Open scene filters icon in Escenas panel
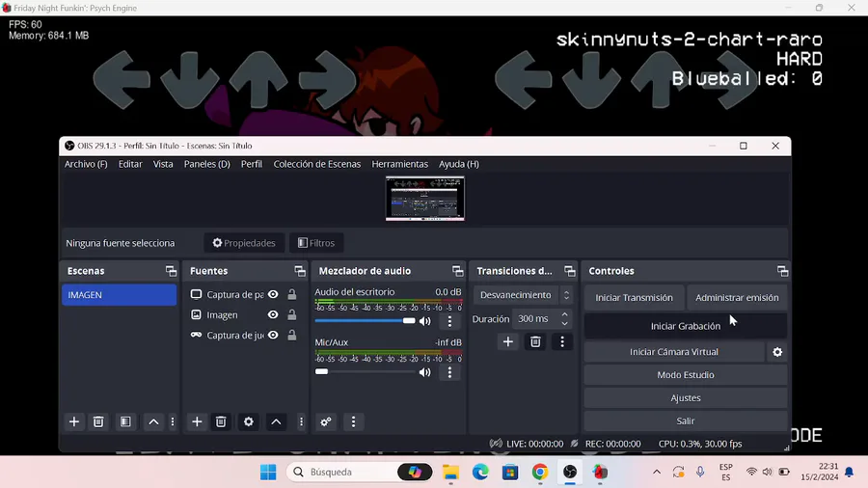Screen dimensions: 868x488 pos(125,421)
